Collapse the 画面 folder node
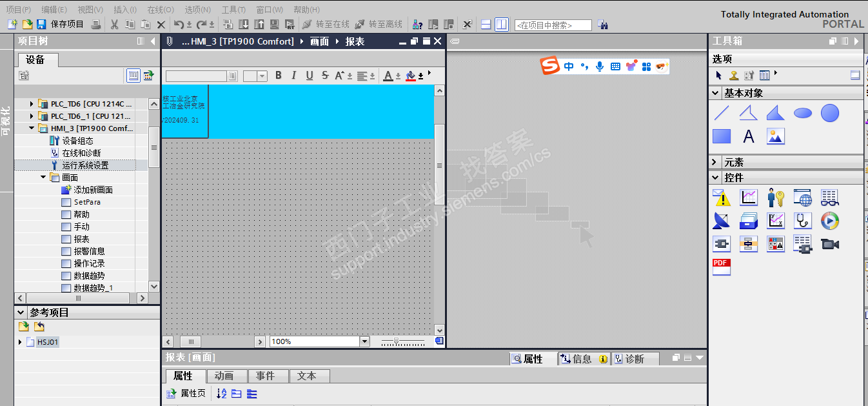The image size is (868, 406). pos(43,178)
